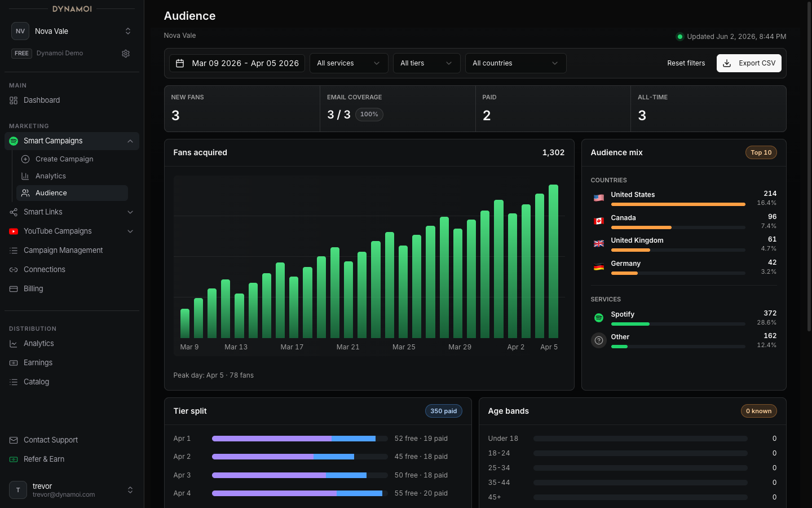Click the '55 free · 20 paid' label
Screen dimensions: 812x508
[421, 493]
